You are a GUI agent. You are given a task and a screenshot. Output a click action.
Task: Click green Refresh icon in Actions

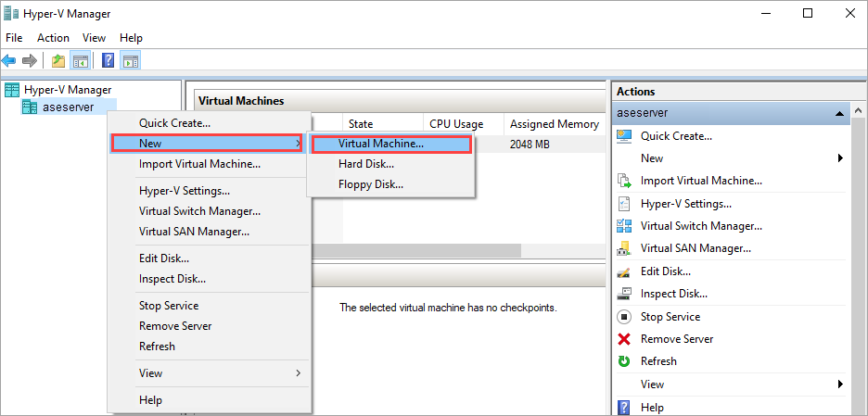[x=624, y=361]
